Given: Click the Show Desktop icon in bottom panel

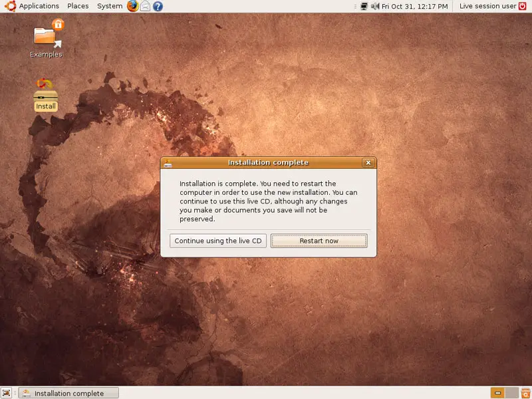Looking at the screenshot, I should (x=7, y=393).
